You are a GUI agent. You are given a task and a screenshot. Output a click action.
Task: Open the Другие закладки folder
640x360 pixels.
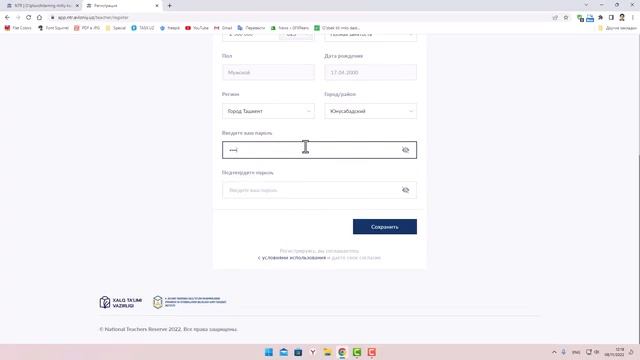617,28
